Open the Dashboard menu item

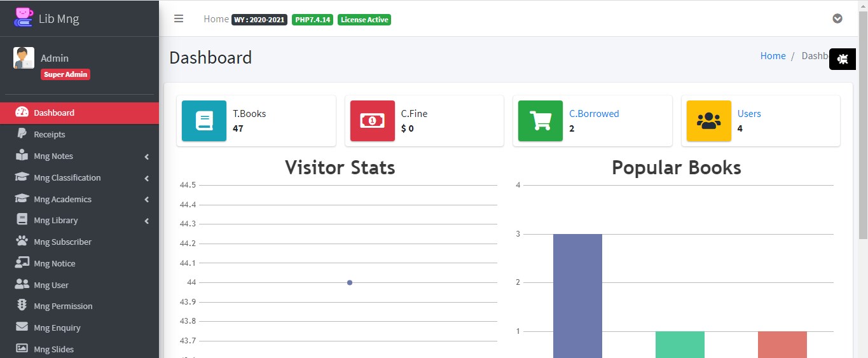pos(79,113)
